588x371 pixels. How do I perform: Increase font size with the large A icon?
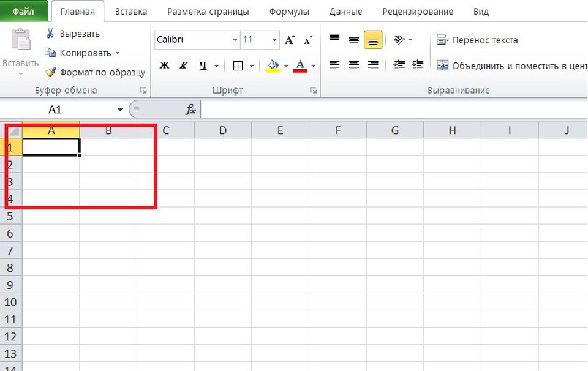tap(290, 40)
